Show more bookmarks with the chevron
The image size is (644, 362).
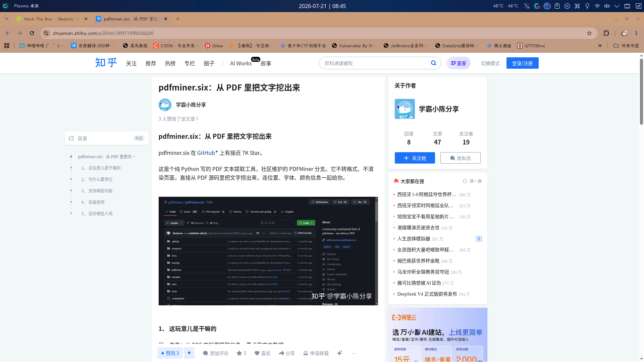[x=600, y=46]
